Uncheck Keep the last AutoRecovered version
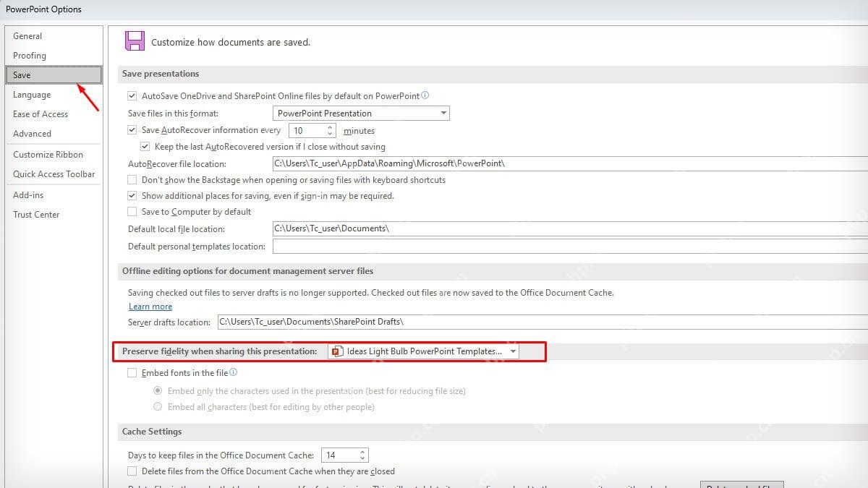Screen dimensions: 868x488 (x=145, y=147)
